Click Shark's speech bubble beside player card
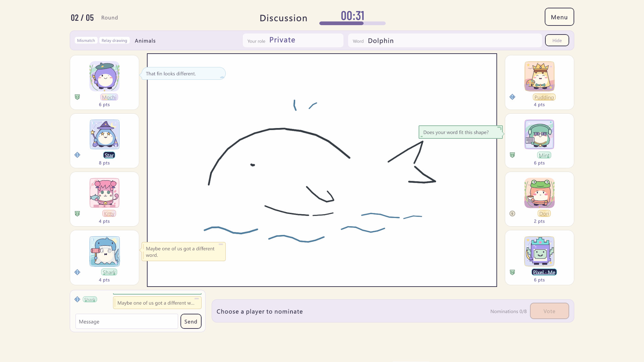The width and height of the screenshot is (644, 362). point(183,251)
